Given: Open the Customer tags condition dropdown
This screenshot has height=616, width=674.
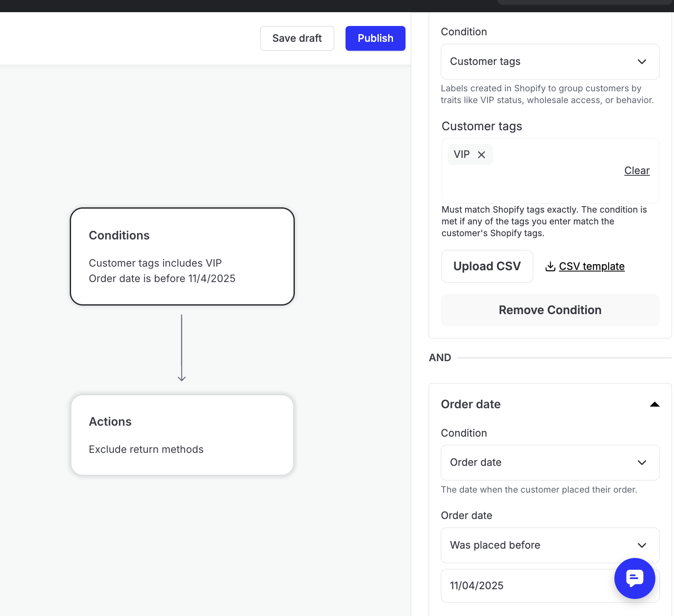Looking at the screenshot, I should tap(550, 62).
